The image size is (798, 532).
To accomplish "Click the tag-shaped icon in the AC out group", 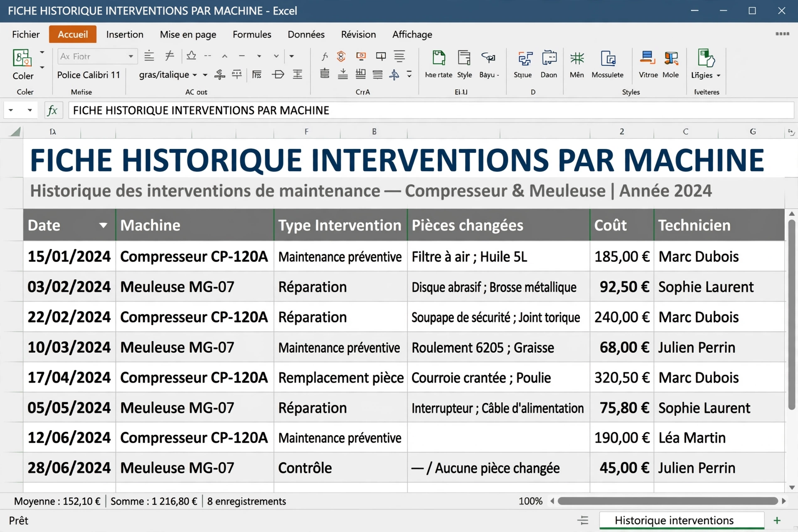I will pyautogui.click(x=278, y=75).
